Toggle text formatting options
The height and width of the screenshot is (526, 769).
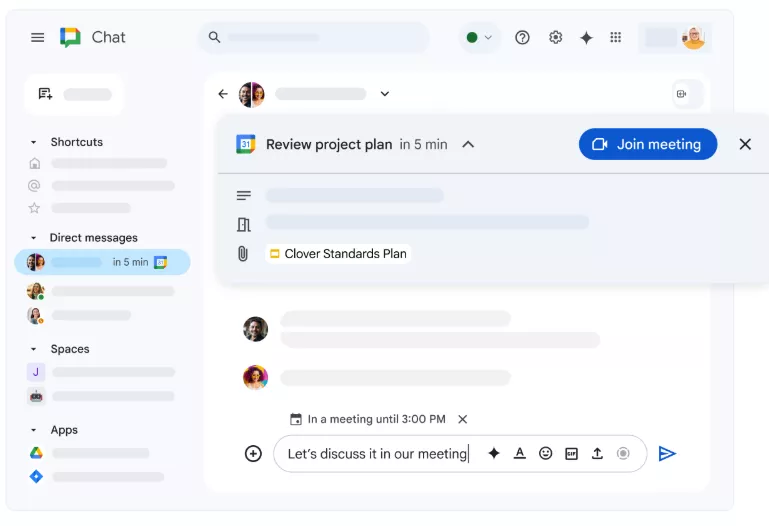tap(520, 453)
